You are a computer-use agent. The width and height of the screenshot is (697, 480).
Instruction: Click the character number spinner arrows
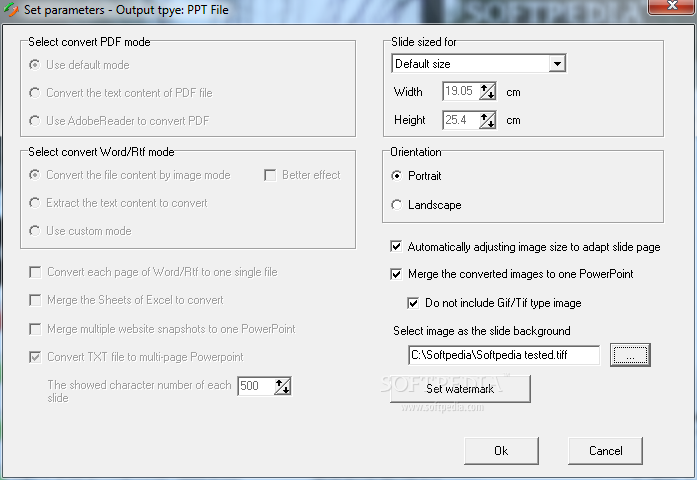coord(283,386)
